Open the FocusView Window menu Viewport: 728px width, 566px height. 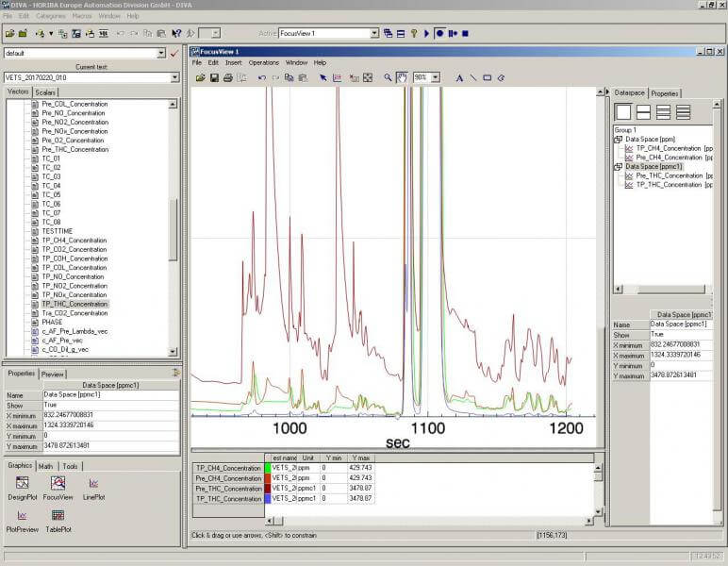pos(296,62)
